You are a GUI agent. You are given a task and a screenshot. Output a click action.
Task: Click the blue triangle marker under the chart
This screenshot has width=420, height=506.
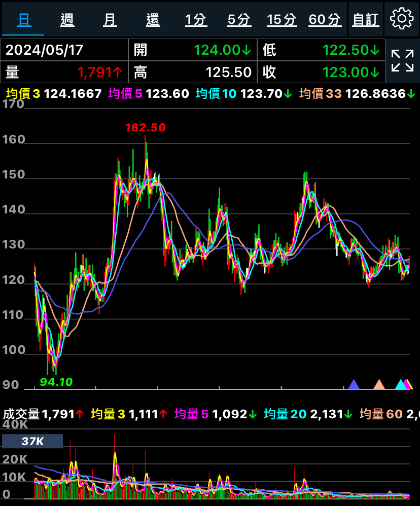[x=354, y=384]
